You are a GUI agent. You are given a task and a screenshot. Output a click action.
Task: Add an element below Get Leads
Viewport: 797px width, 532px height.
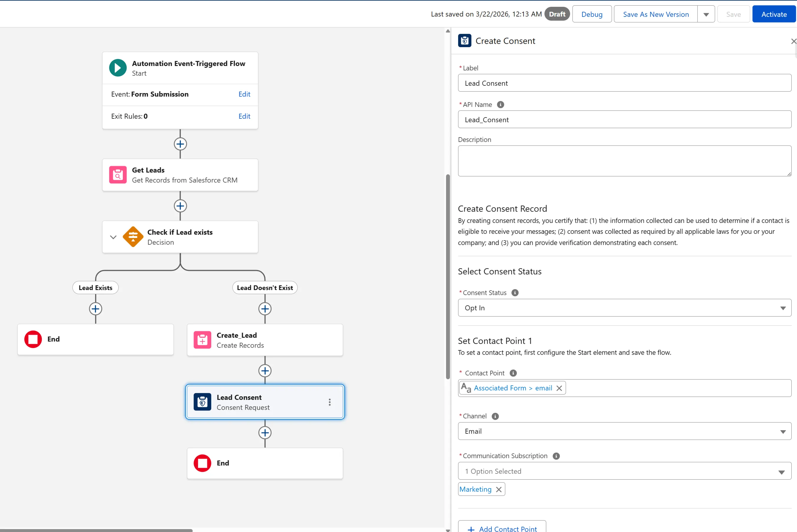pyautogui.click(x=180, y=206)
